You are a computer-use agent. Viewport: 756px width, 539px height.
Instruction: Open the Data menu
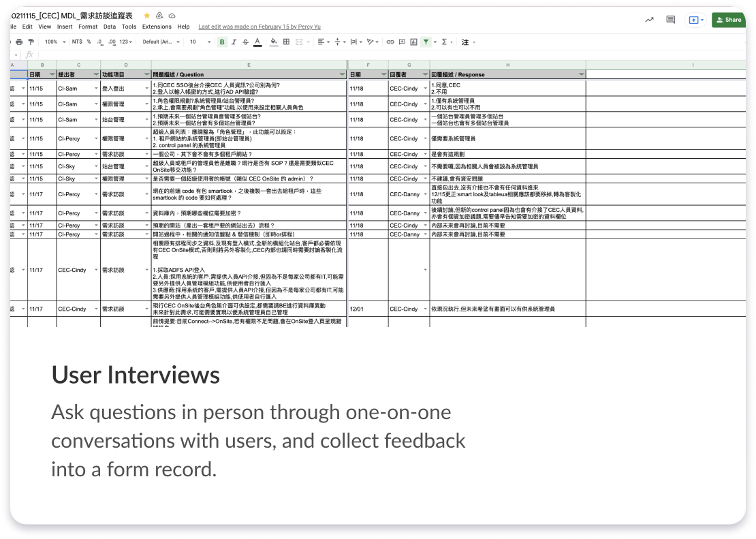click(110, 27)
